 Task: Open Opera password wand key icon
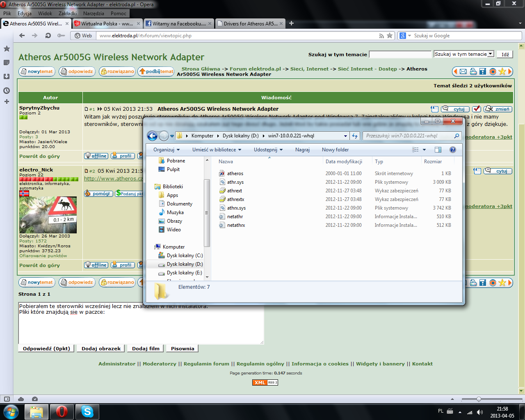pos(61,36)
